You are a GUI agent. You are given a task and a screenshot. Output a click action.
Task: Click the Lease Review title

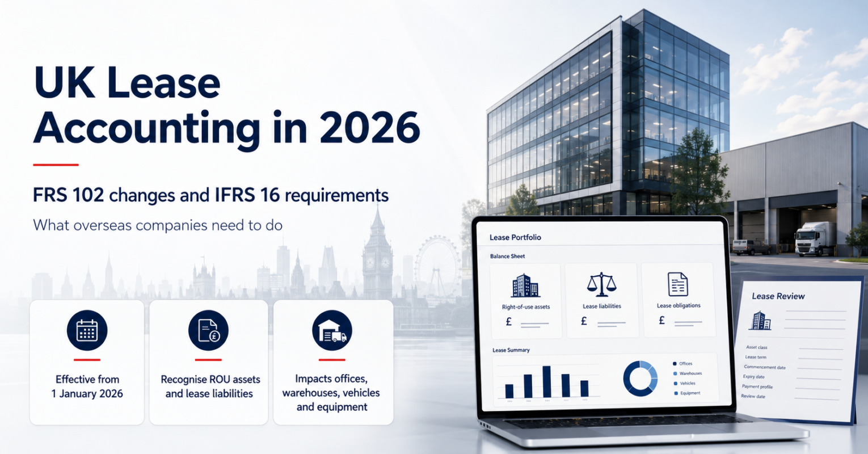coord(778,296)
